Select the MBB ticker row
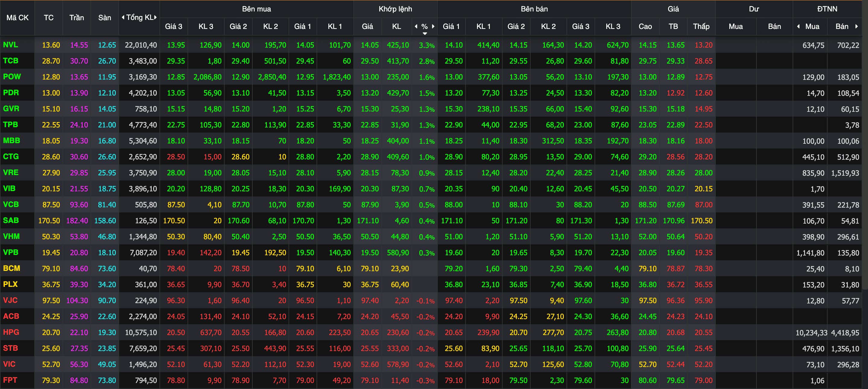Image resolution: width=868 pixels, height=389 pixels. point(11,140)
